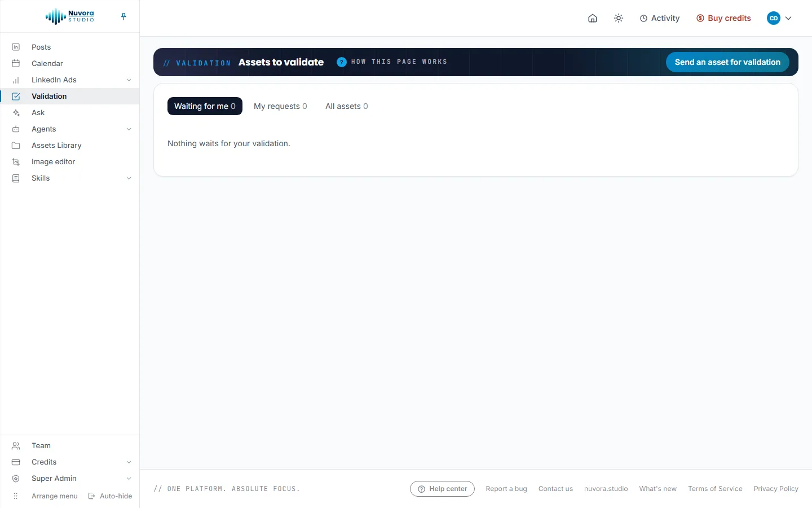Image resolution: width=812 pixels, height=508 pixels.
Task: Switch to the My requests tab
Action: 280,106
